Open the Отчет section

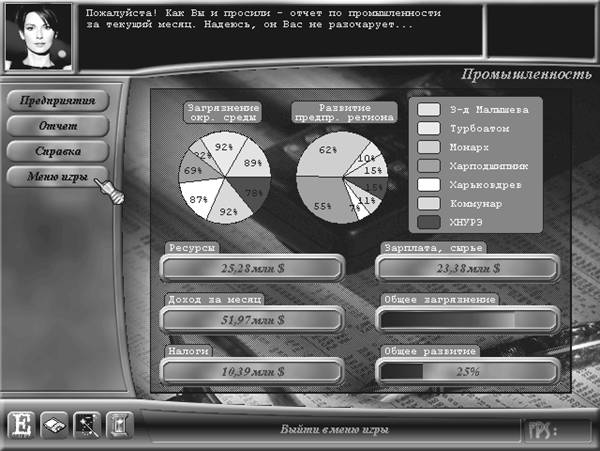62,127
